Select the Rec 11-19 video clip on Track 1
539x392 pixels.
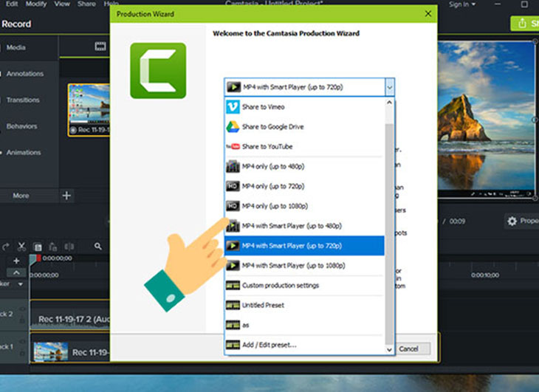(x=70, y=348)
